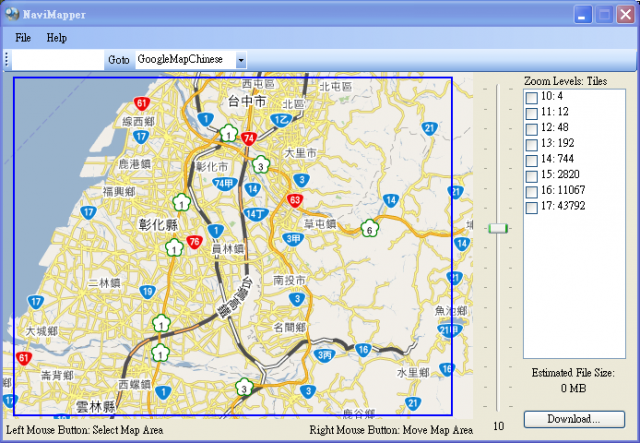Minimize the NaviMapper window
The width and height of the screenshot is (640, 443).
pos(582,14)
